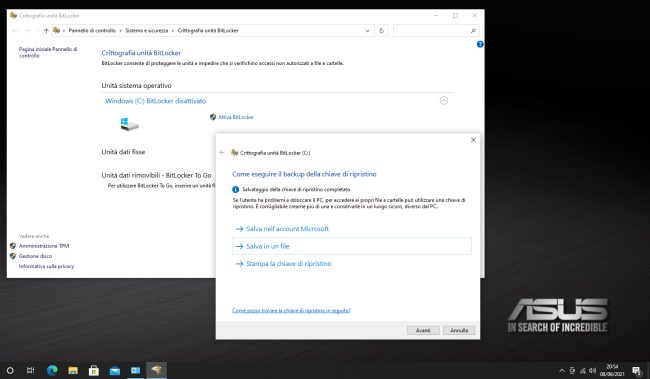Viewport: 650px width, 379px height.
Task: Click the Windows (C:) drive icon
Action: click(x=129, y=124)
